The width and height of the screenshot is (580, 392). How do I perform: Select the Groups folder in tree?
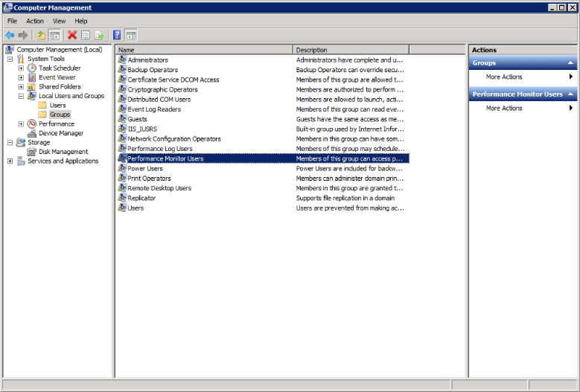(x=60, y=115)
